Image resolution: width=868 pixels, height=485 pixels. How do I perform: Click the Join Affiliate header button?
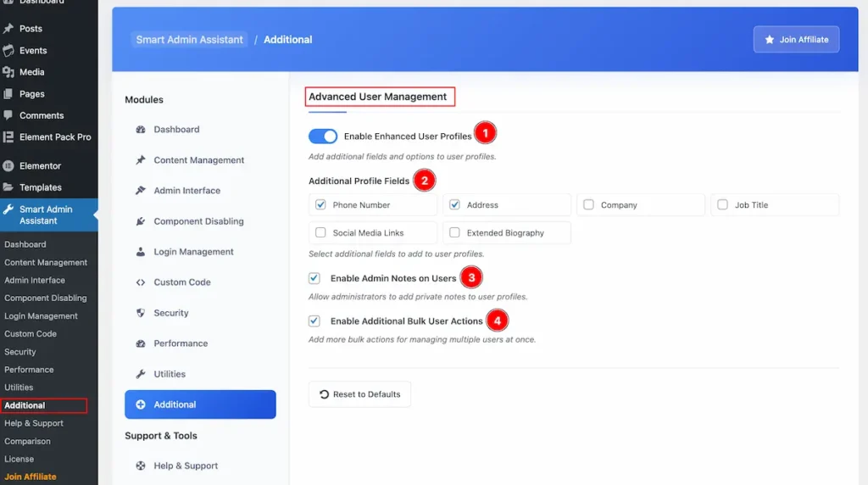click(796, 39)
